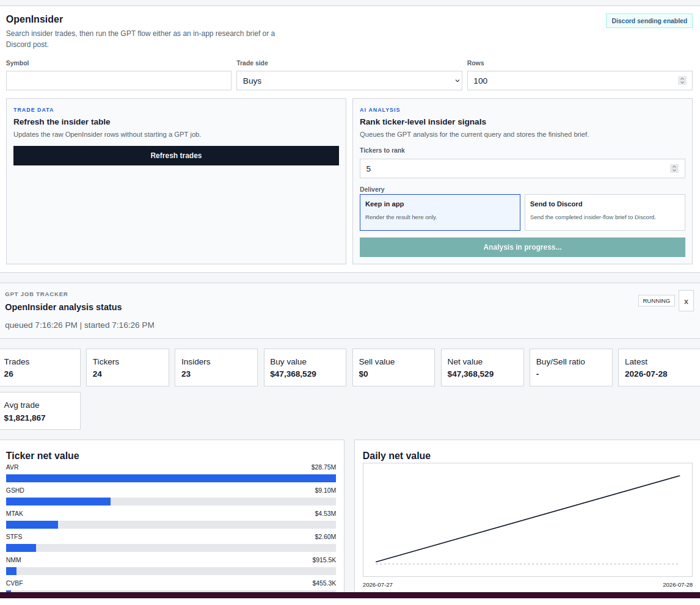Image resolution: width=700 pixels, height=605 pixels.
Task: Click the MTAK ticker label
Action: (x=14, y=513)
